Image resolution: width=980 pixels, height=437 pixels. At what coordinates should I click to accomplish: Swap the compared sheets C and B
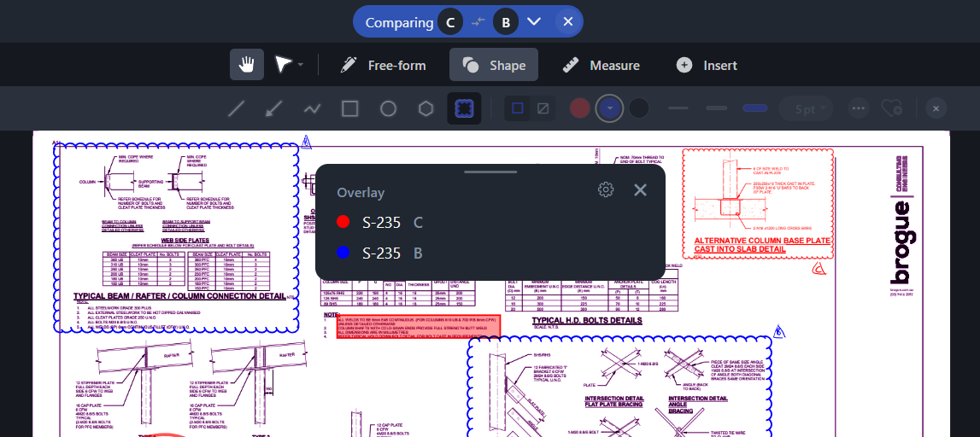[x=478, y=22]
